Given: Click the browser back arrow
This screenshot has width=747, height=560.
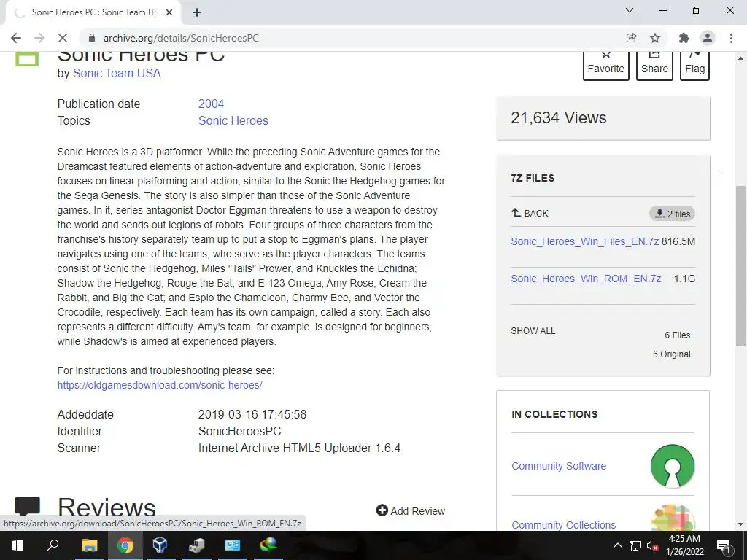Looking at the screenshot, I should click(16, 38).
